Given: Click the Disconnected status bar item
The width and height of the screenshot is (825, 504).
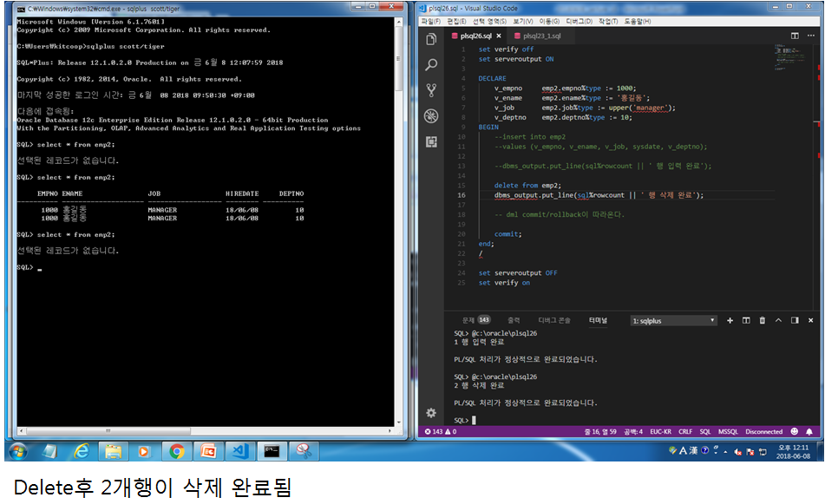Looking at the screenshot, I should click(764, 431).
